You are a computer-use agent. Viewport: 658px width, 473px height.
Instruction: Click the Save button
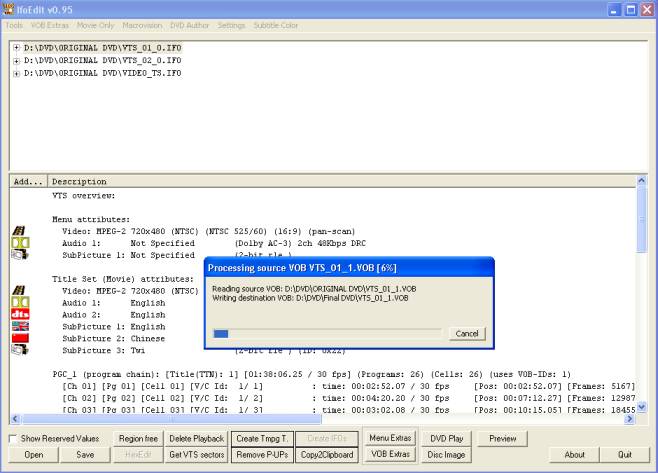85,455
